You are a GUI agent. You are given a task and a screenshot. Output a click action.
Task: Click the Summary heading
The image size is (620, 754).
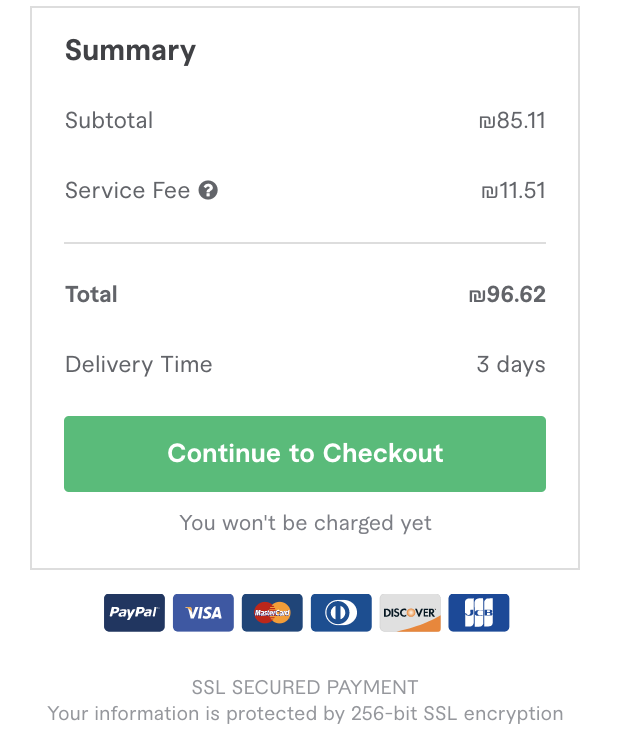tap(130, 51)
